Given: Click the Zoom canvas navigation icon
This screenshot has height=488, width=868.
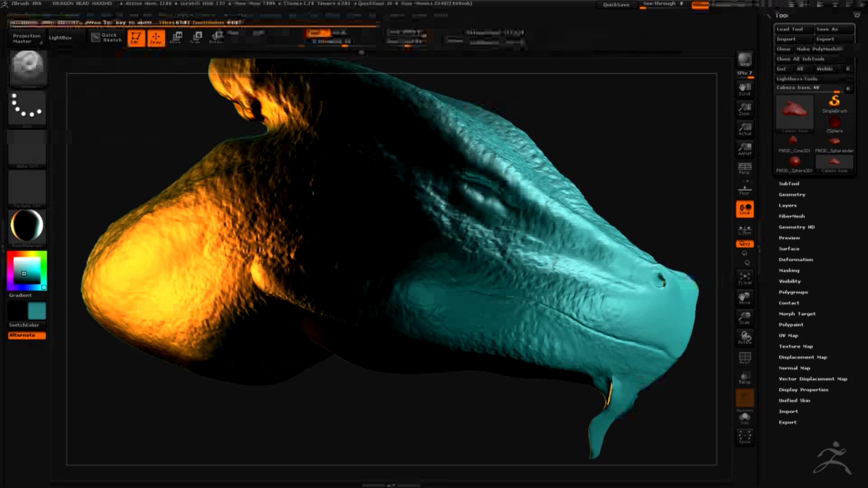Looking at the screenshot, I should coord(745,109).
